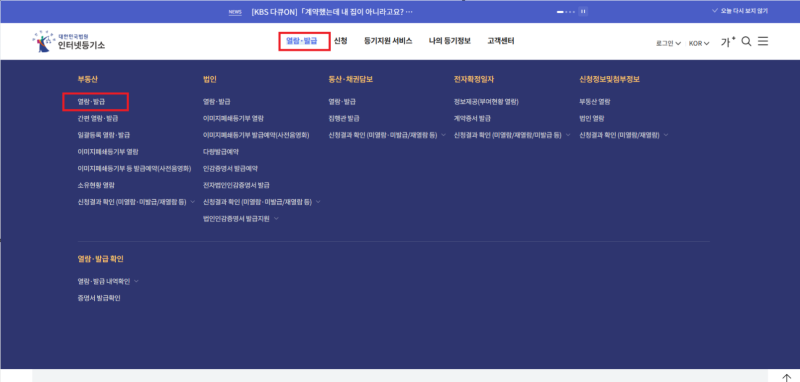Select 열람·발급 in the top navigation
This screenshot has width=800, height=382.
(x=302, y=41)
